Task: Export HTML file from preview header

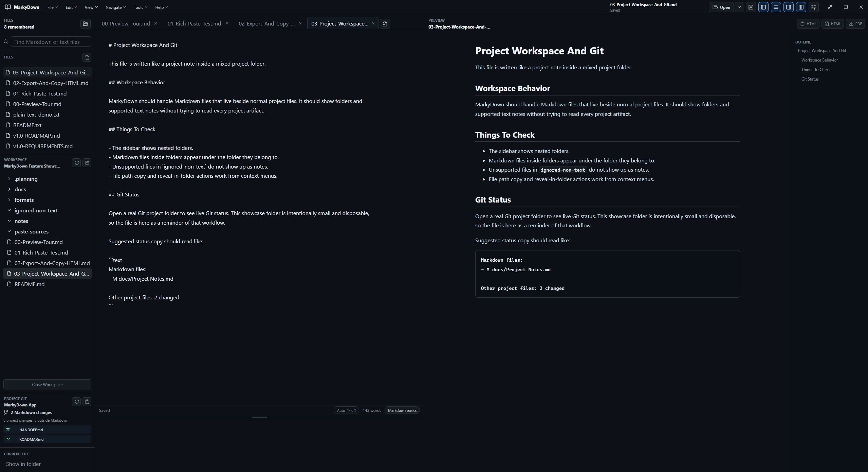Action: [833, 24]
